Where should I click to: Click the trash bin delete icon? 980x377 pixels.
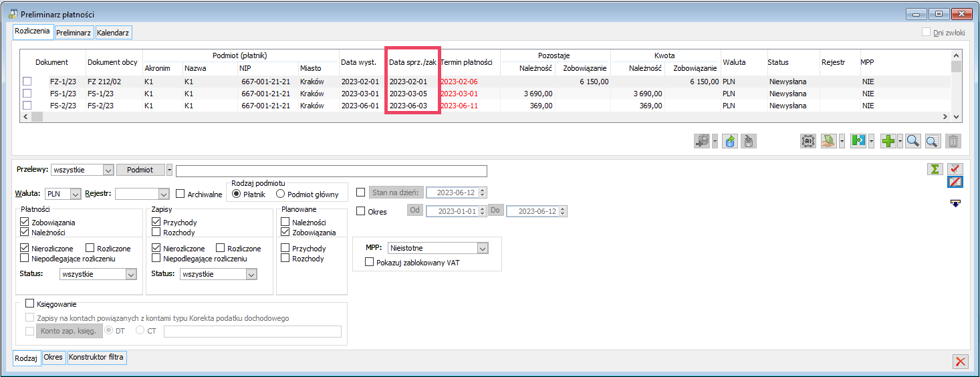click(x=953, y=141)
